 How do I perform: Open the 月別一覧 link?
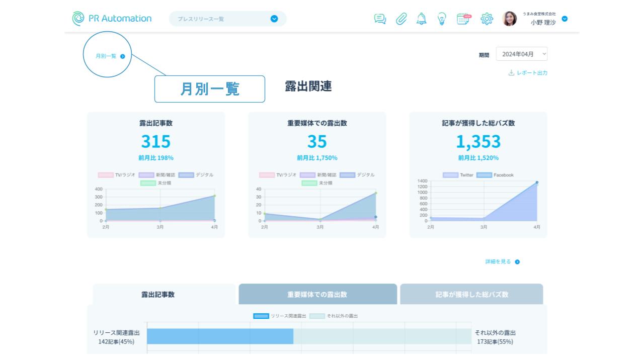(x=110, y=56)
